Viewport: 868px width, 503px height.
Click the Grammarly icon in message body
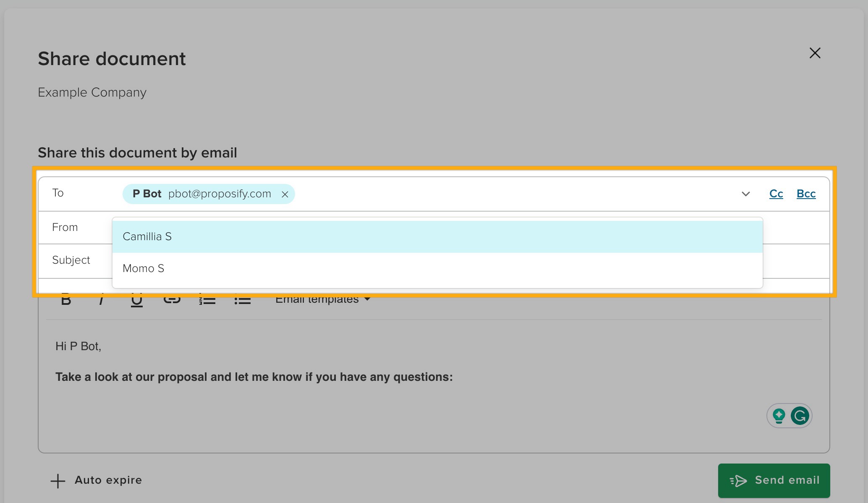(800, 416)
